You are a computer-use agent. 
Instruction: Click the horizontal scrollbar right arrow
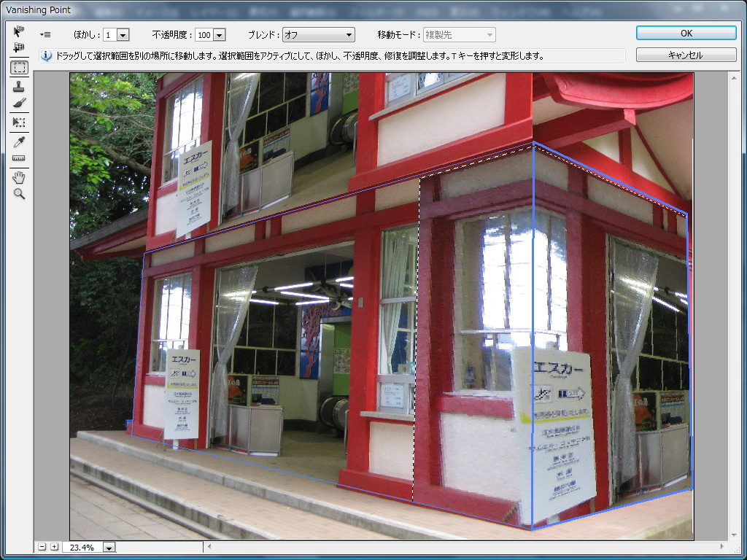721,547
